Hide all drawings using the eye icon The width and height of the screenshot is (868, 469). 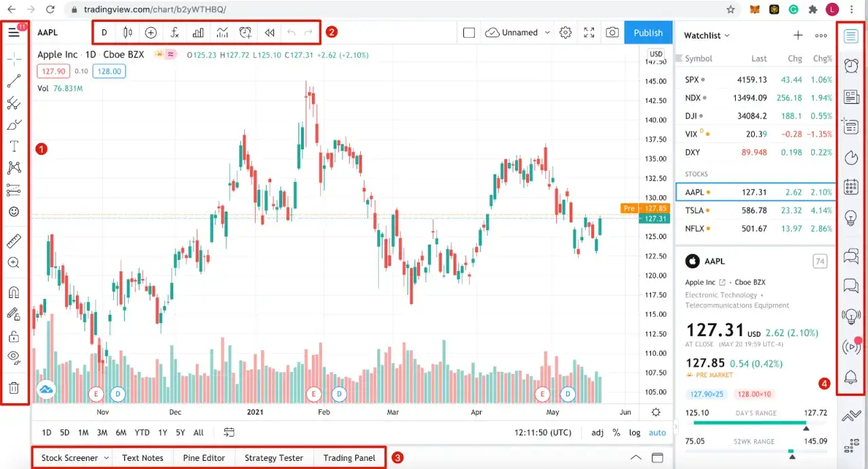click(x=14, y=358)
